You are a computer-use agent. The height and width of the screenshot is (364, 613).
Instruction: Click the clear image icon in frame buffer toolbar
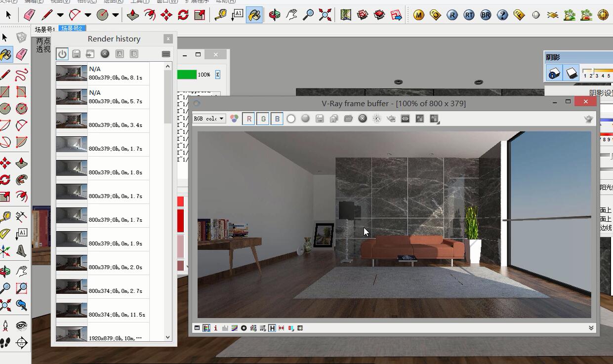[x=363, y=119]
